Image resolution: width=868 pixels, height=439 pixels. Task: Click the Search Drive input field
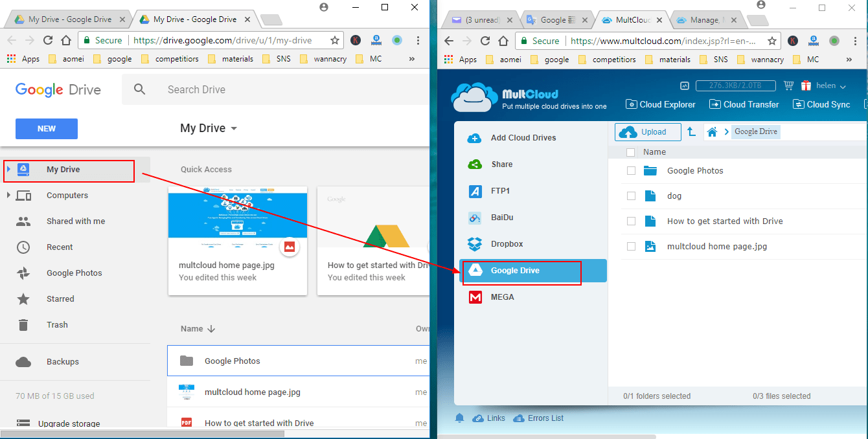(x=275, y=89)
